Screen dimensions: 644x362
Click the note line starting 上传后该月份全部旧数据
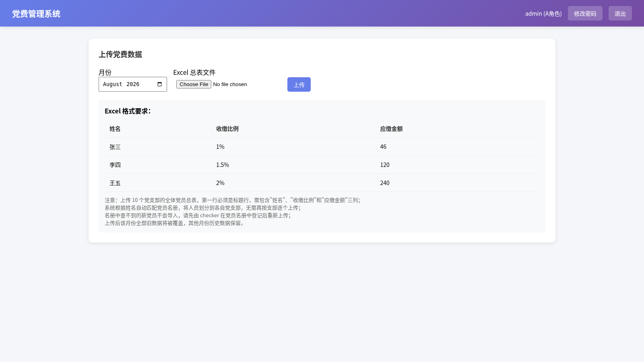[174, 223]
